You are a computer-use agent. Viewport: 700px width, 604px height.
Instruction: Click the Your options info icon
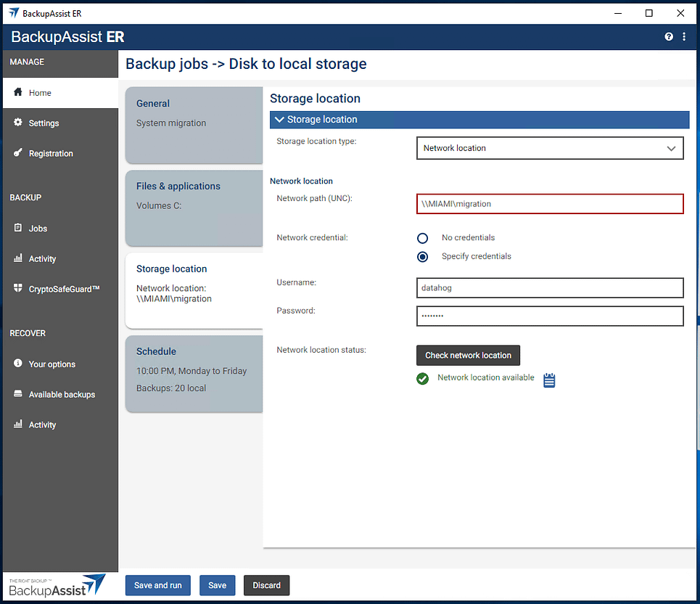18,363
